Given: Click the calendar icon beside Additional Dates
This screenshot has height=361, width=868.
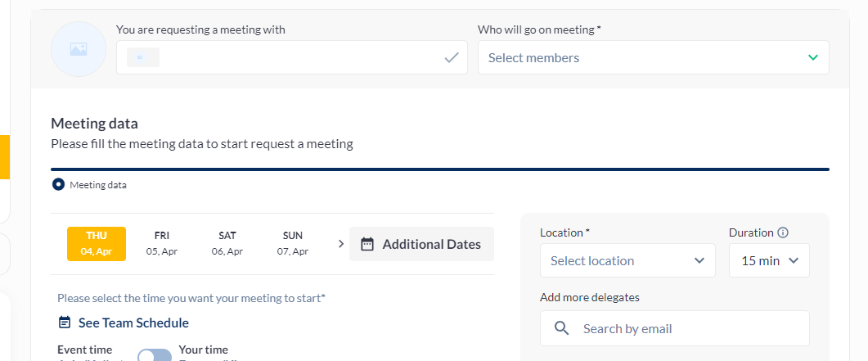Looking at the screenshot, I should [367, 244].
